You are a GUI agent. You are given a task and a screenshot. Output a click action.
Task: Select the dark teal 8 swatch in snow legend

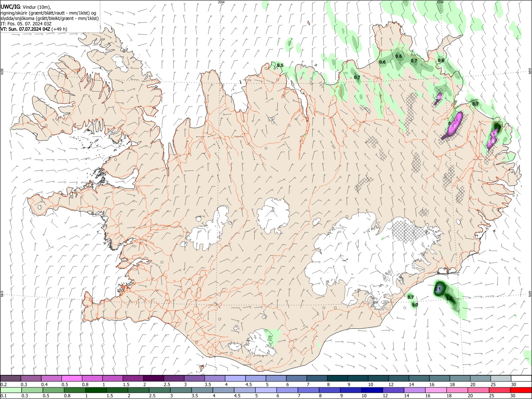[337, 378]
